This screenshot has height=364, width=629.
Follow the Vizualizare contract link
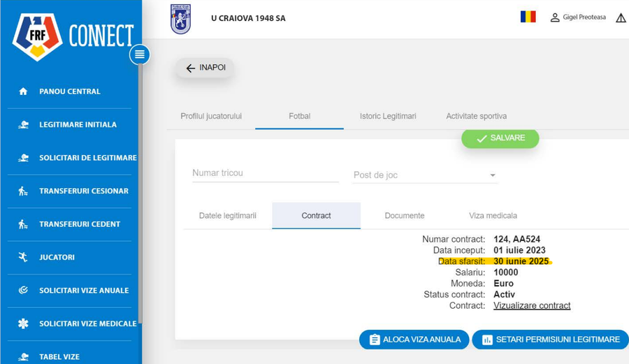pos(532,305)
